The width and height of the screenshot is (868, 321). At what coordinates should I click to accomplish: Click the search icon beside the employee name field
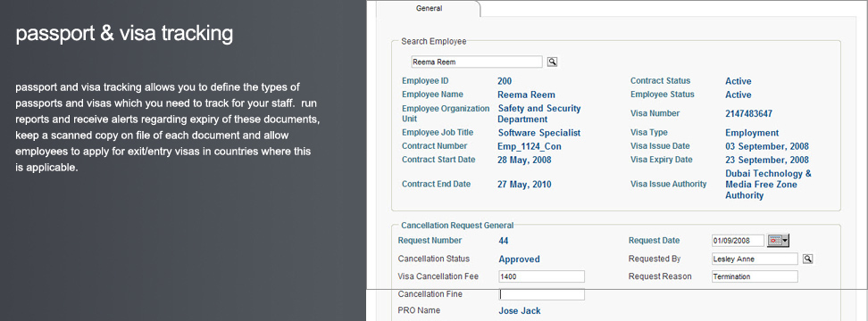pos(552,62)
